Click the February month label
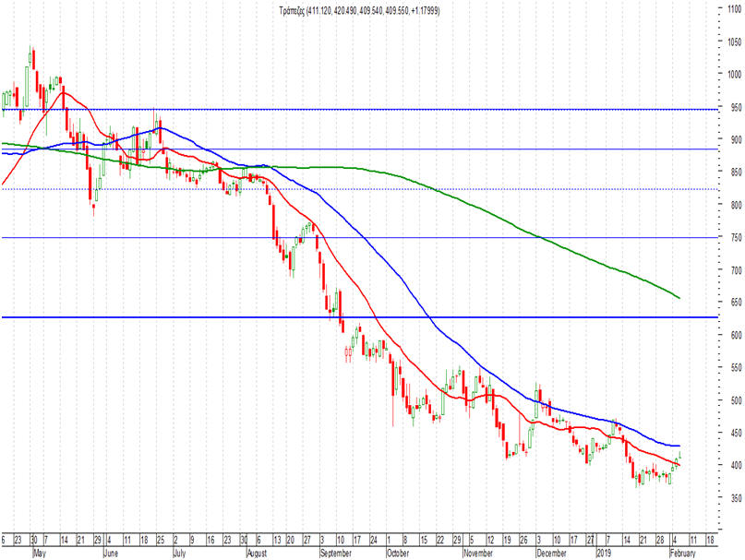Viewport: 745px width, 560px height. (x=682, y=554)
